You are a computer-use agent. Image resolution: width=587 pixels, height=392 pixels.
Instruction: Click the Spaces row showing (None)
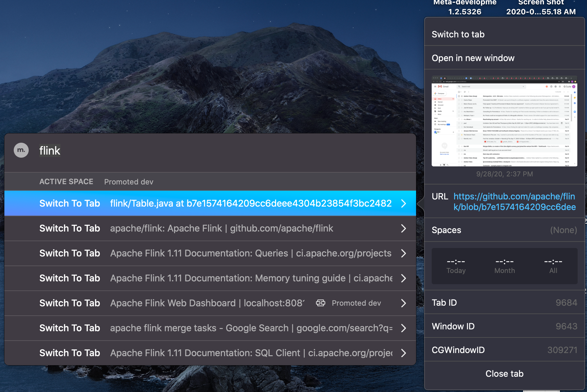pos(504,230)
